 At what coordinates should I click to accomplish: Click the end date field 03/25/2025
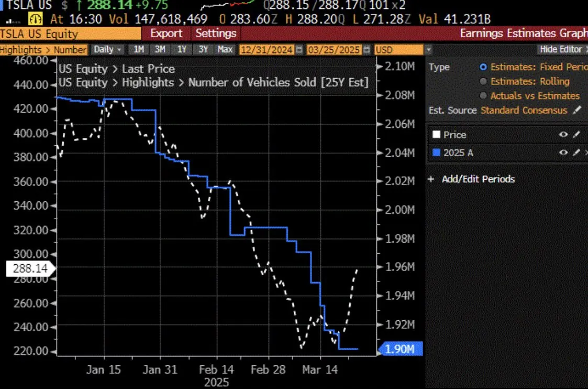(x=334, y=50)
